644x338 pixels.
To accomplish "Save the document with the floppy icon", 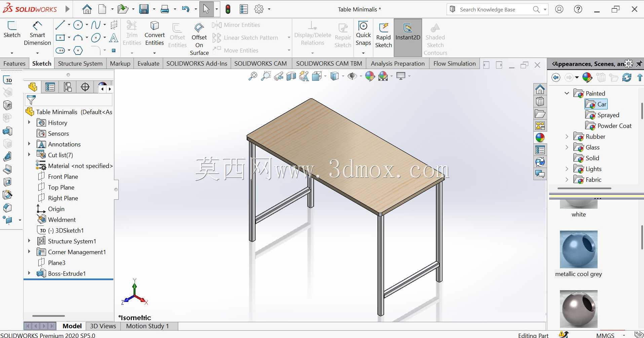I will (144, 9).
